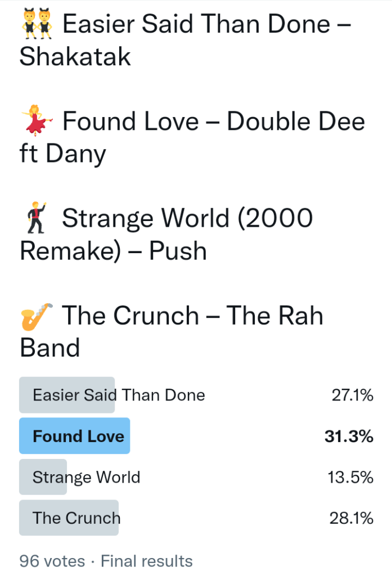This screenshot has height=576, width=392.
Task: Click the saxophone emoji
Action: pyautogui.click(x=37, y=316)
